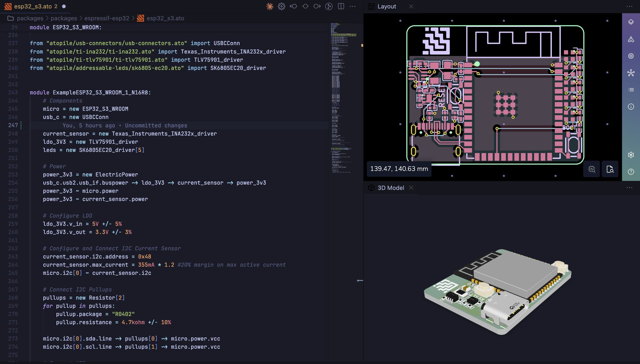This screenshot has height=364, width=640.
Task: Open the breadcrumb folder icon at path start
Action: click(x=10, y=18)
